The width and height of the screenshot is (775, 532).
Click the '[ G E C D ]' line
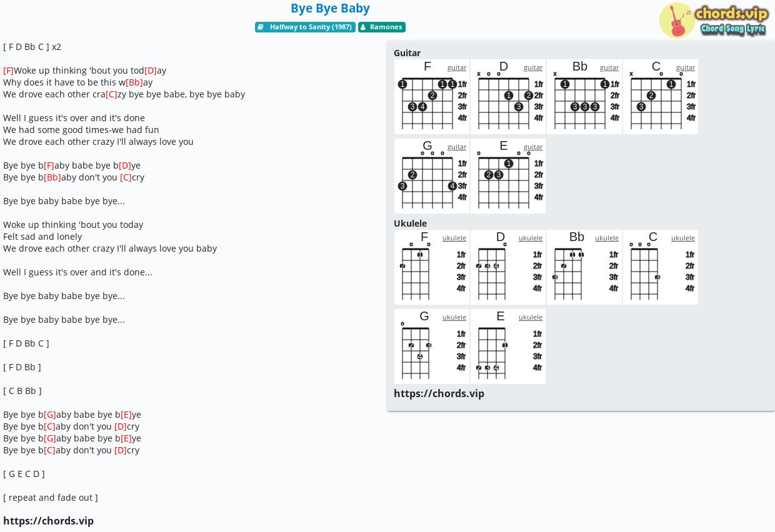pyautogui.click(x=24, y=474)
